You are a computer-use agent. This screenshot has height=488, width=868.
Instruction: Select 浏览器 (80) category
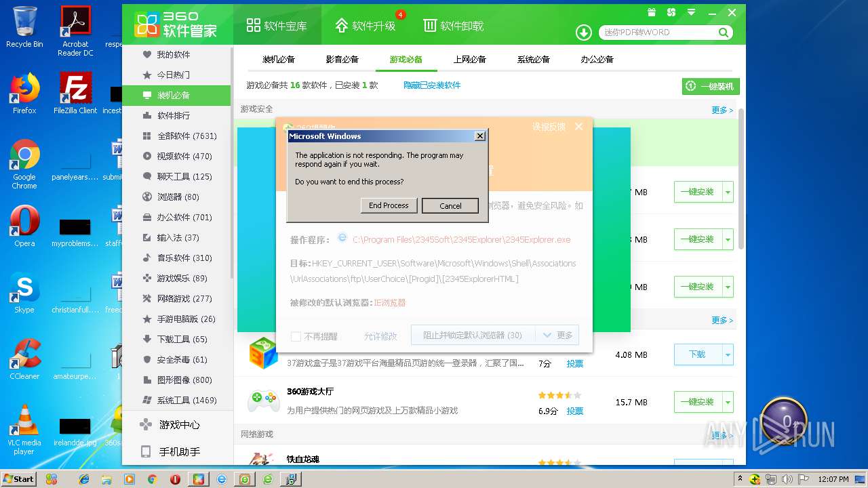176,197
